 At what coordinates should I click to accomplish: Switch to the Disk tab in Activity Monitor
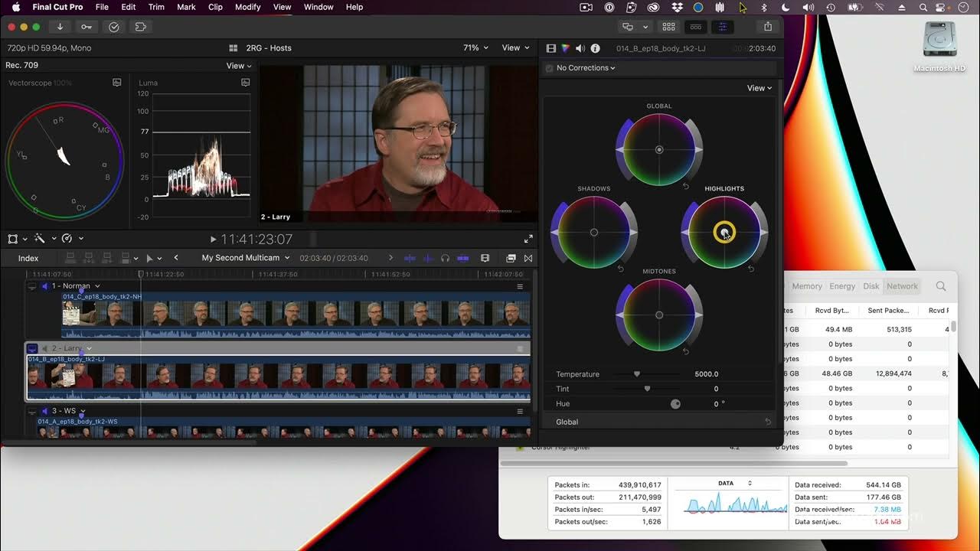871,286
